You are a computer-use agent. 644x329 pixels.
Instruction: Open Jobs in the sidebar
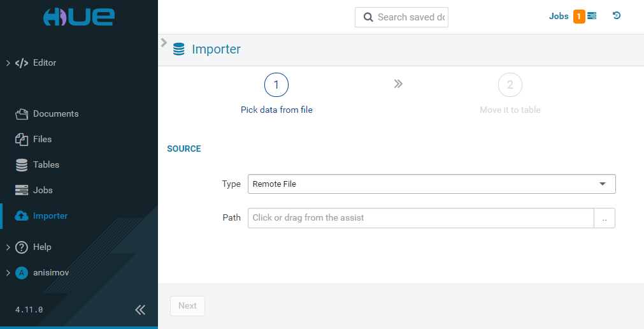43,191
